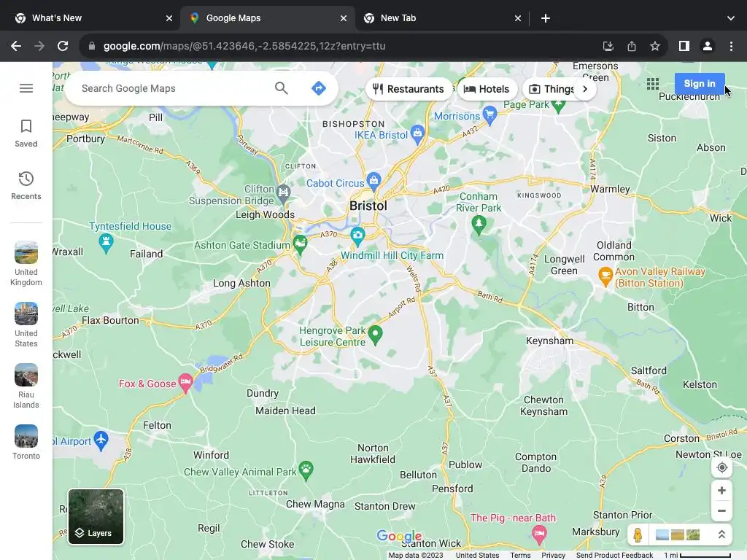
Task: Click Chrome share icon in address bar
Action: (x=631, y=46)
